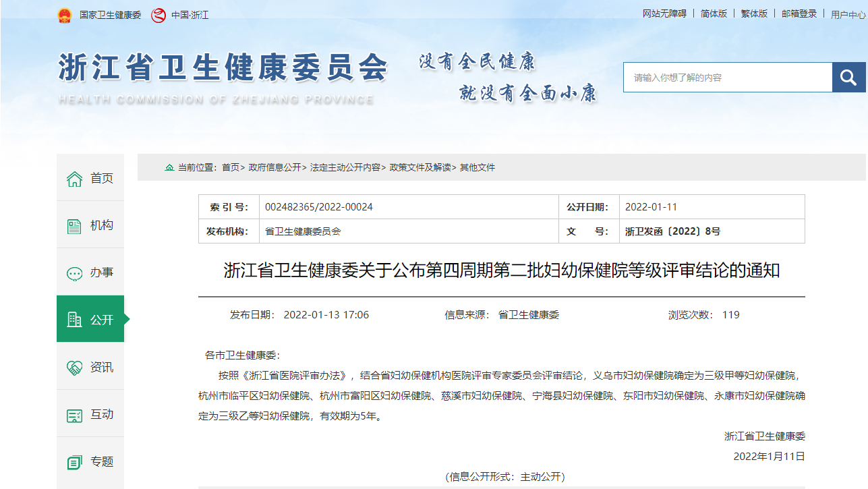
Task: Click the 发布机构 label cell
Action: pyautogui.click(x=229, y=231)
